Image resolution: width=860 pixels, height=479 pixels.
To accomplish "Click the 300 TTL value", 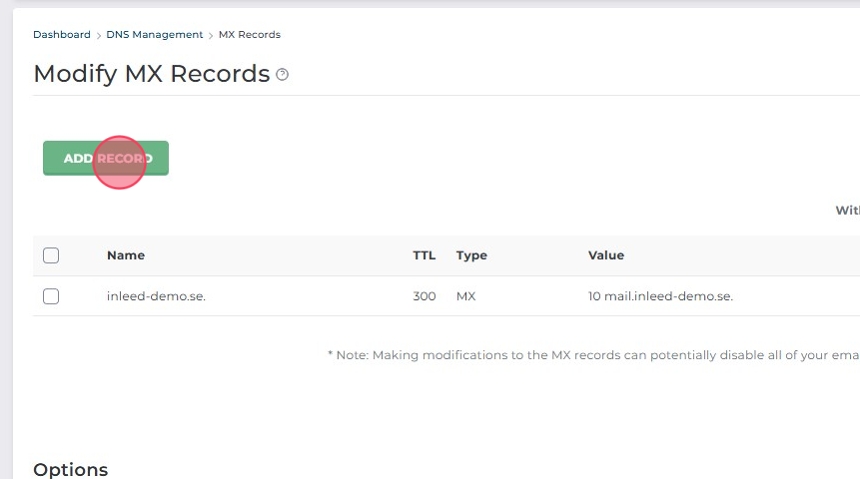I will [x=424, y=297].
